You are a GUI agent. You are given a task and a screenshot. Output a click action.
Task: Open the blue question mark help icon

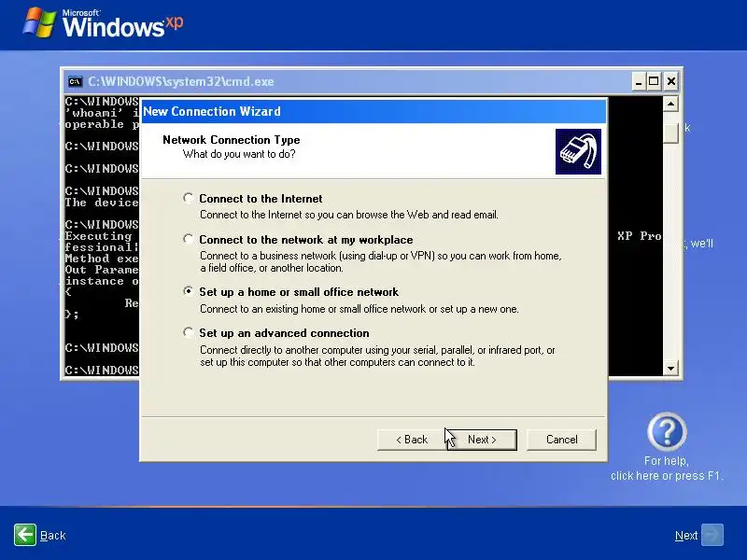667,432
